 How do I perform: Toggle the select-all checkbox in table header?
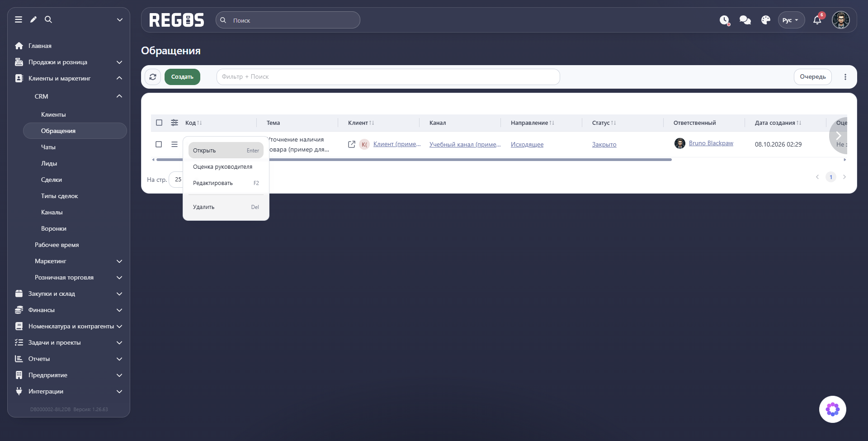(x=159, y=123)
